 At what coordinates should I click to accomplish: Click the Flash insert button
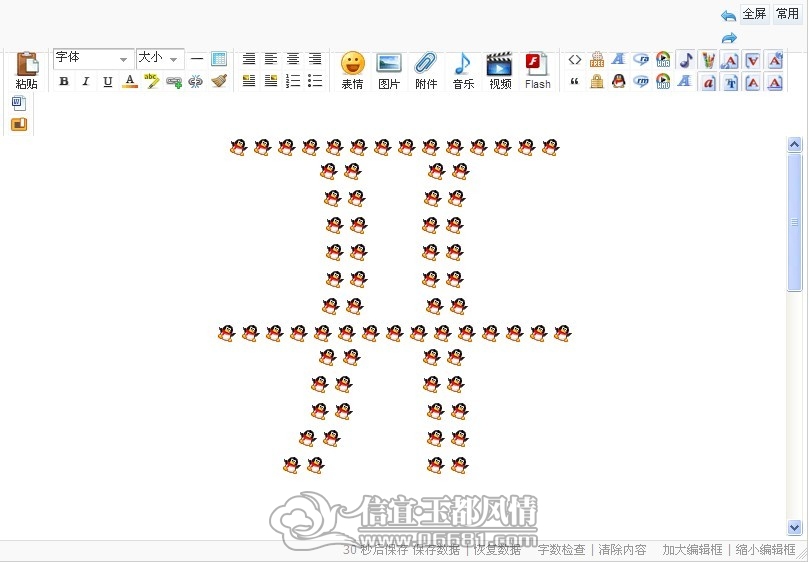tap(537, 71)
